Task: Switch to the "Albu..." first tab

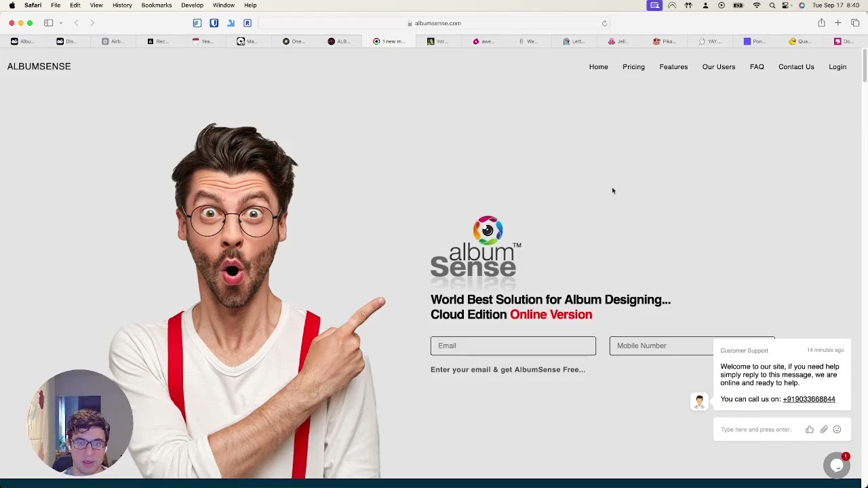Action: tap(22, 41)
